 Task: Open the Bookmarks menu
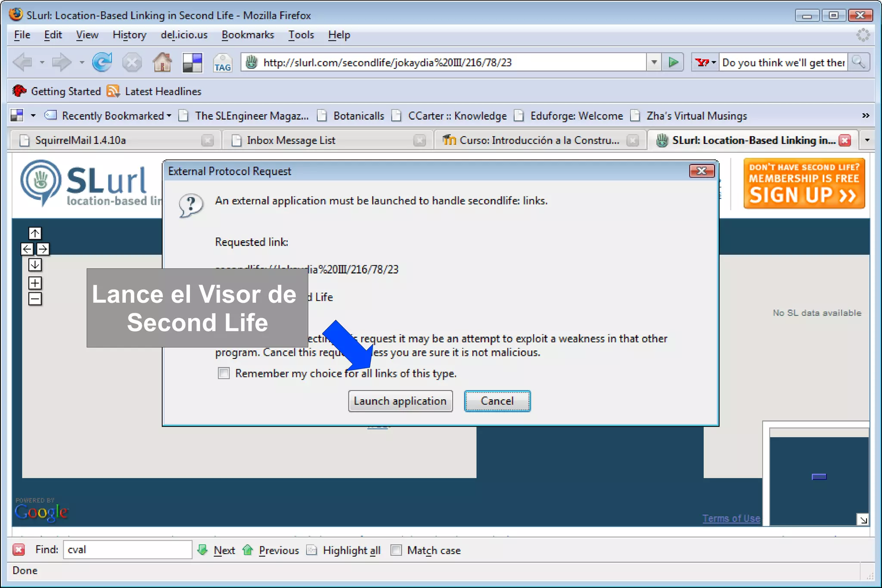pyautogui.click(x=248, y=35)
